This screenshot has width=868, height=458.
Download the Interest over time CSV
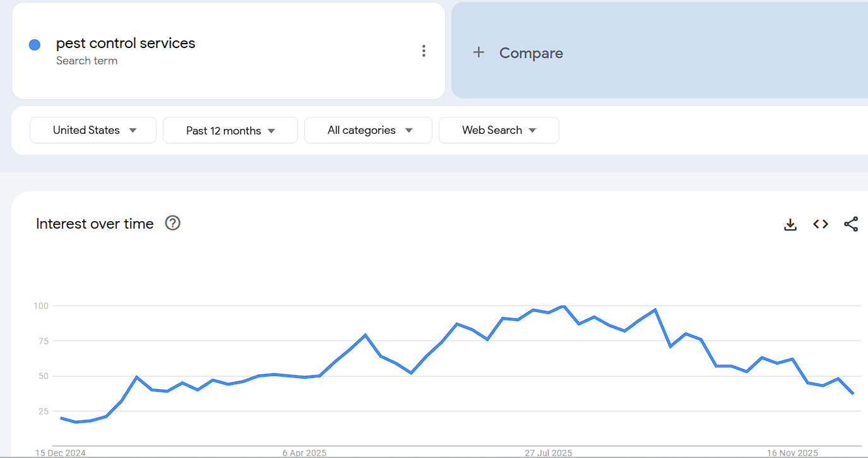pos(790,224)
